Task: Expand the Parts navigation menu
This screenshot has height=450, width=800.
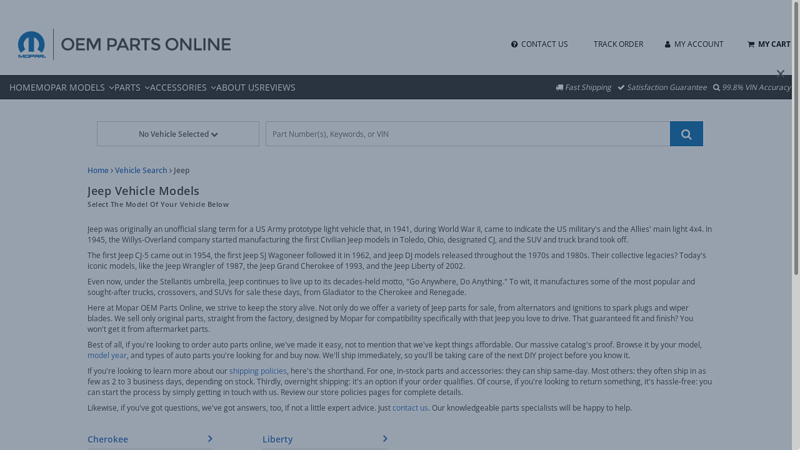Action: (131, 88)
